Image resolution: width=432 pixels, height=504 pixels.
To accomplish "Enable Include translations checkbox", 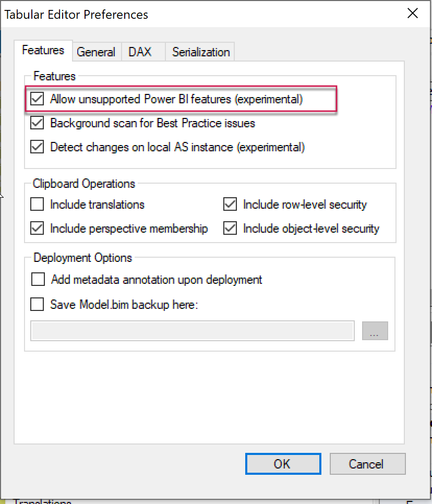I will point(37,204).
